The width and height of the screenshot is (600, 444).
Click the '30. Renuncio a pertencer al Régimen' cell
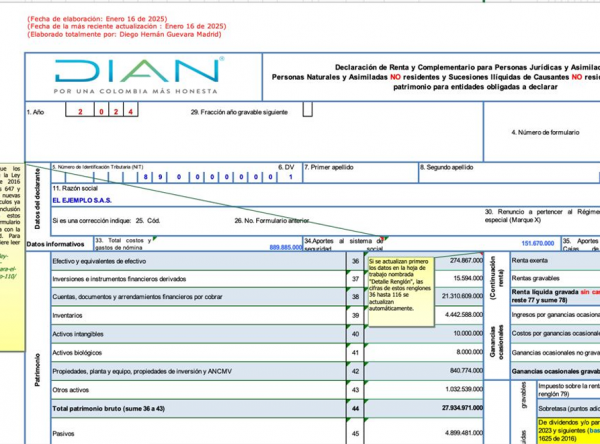pos(542,216)
